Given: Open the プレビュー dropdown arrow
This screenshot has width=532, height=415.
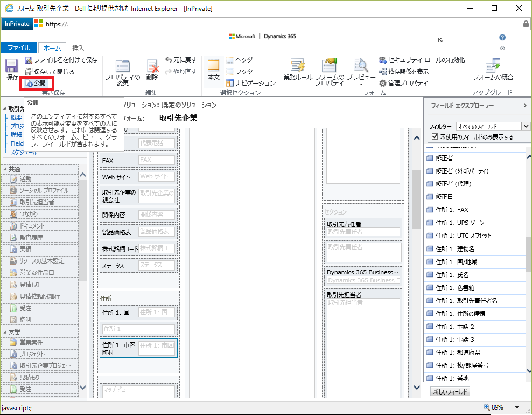Looking at the screenshot, I should tap(361, 85).
